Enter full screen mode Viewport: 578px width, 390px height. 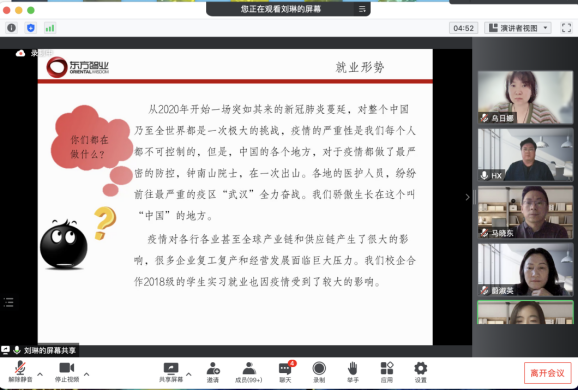(x=566, y=28)
